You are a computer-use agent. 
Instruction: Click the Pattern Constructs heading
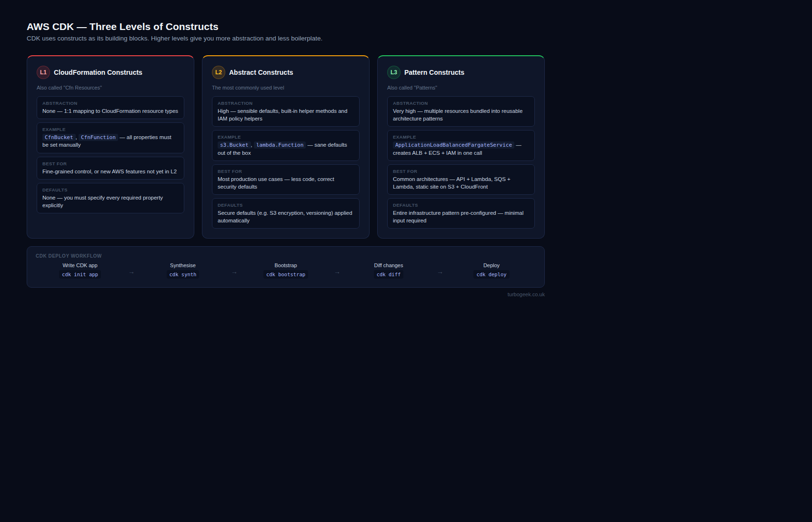[x=434, y=72]
